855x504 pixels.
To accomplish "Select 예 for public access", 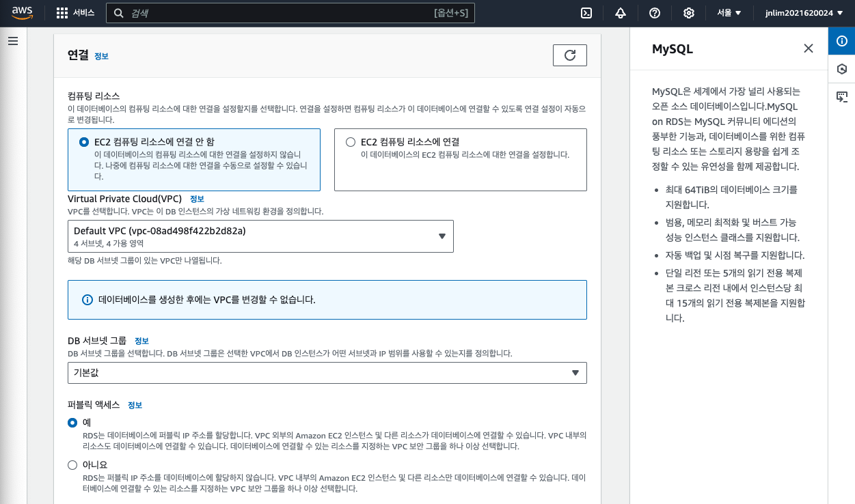I will 72,423.
